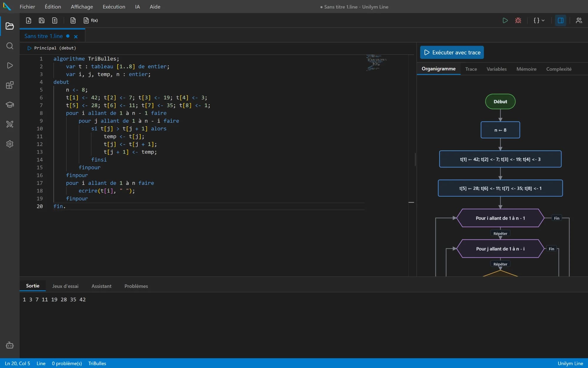This screenshot has height=368, width=588.
Task: Select the Organigramme tab
Action: (x=438, y=69)
